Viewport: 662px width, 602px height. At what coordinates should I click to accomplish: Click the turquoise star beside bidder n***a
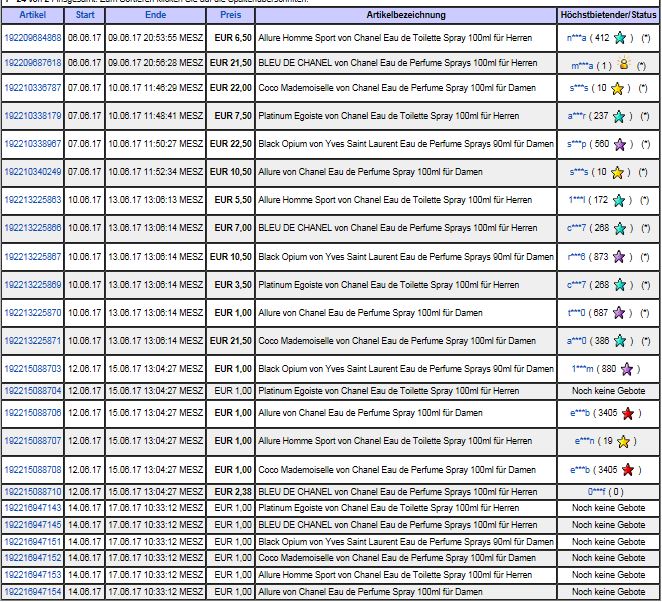click(x=620, y=38)
